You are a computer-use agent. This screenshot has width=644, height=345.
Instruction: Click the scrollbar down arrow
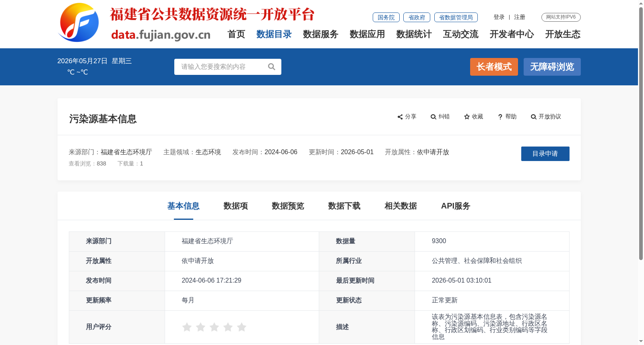click(641, 341)
